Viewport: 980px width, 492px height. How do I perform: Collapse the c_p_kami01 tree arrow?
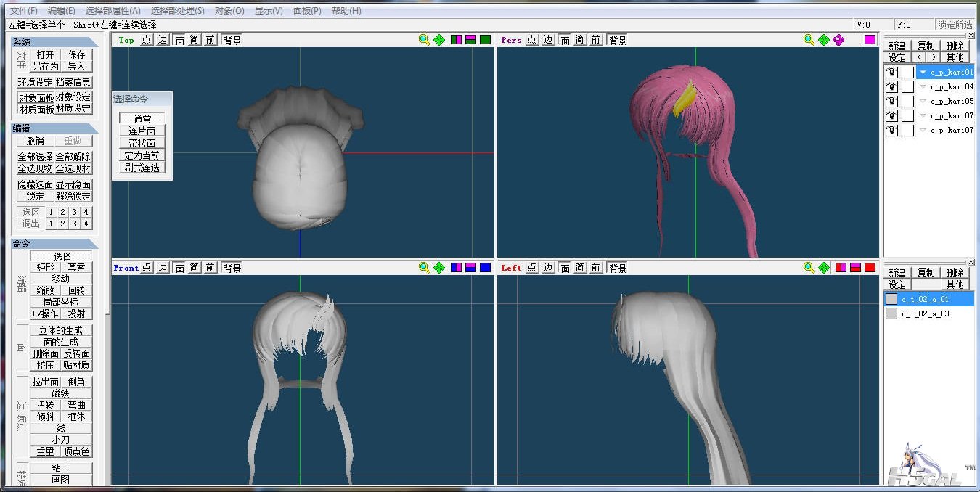[923, 73]
